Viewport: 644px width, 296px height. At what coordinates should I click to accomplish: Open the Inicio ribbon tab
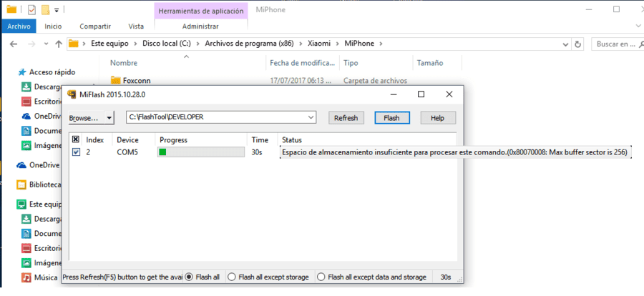(x=53, y=26)
